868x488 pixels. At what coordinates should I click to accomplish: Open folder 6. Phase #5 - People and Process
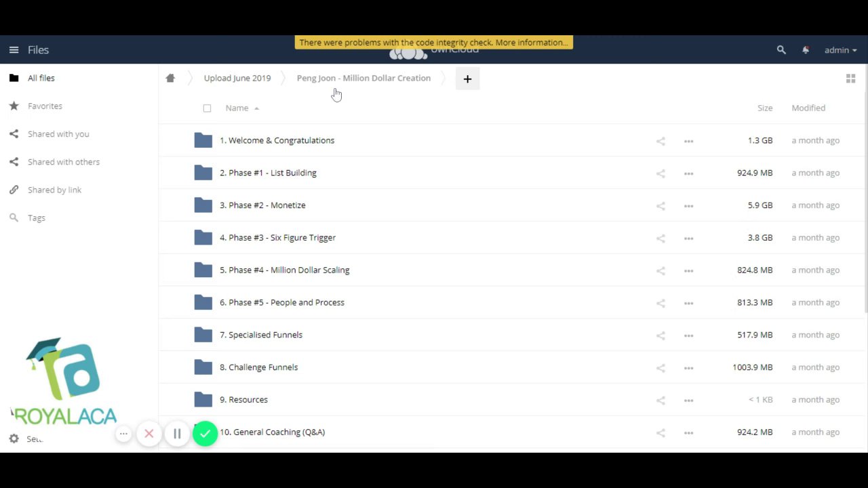point(282,302)
